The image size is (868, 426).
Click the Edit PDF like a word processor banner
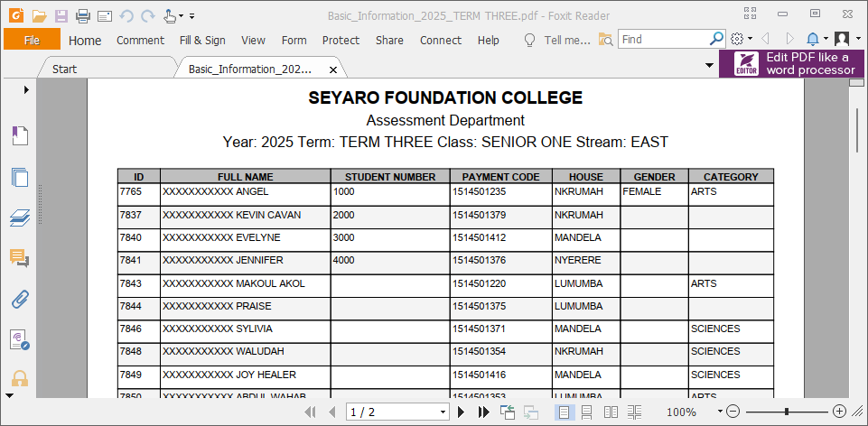coord(792,63)
